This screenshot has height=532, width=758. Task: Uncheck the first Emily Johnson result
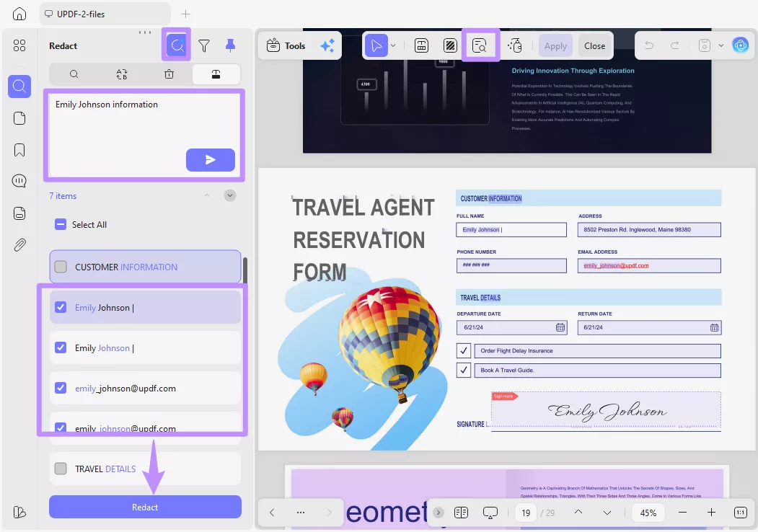click(x=59, y=306)
